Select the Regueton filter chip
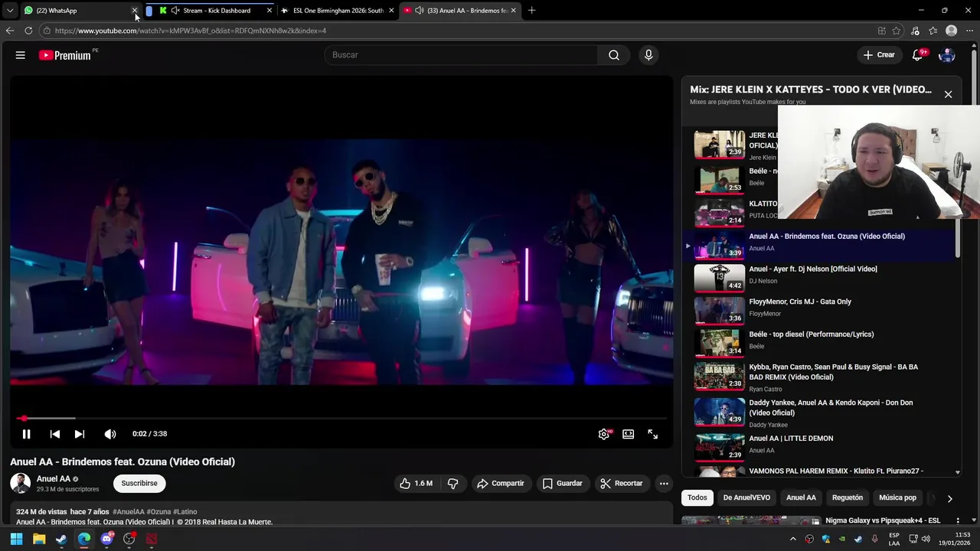The image size is (980, 551). click(848, 497)
